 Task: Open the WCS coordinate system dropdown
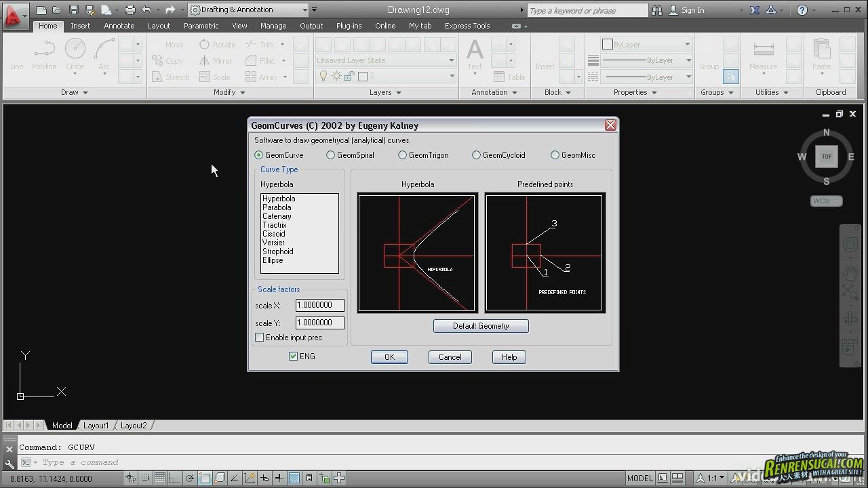coord(826,201)
